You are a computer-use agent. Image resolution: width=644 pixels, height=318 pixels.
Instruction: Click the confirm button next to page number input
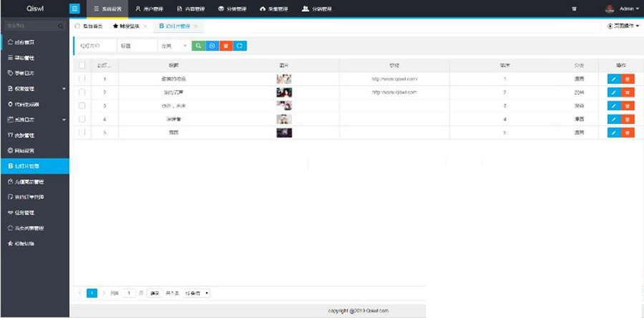tap(155, 293)
